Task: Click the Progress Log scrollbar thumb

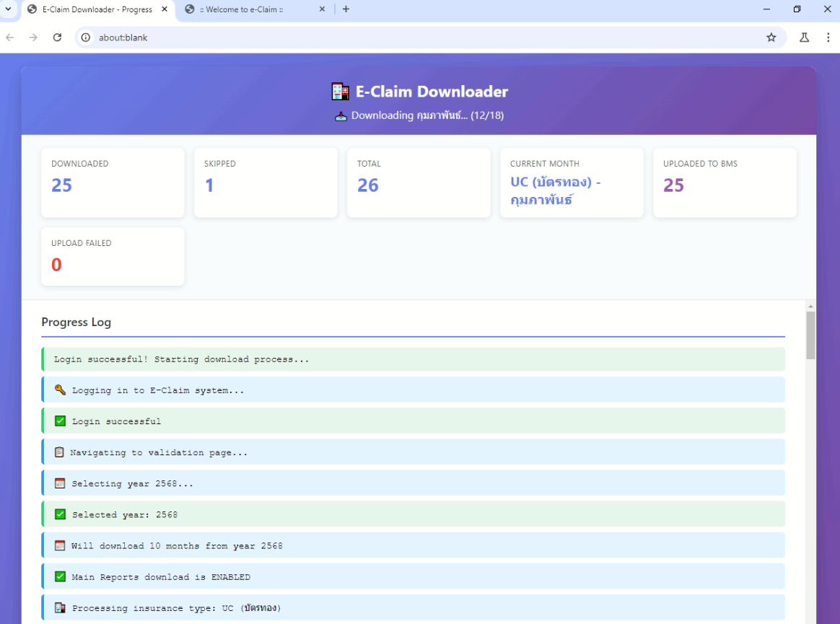Action: tap(810, 335)
